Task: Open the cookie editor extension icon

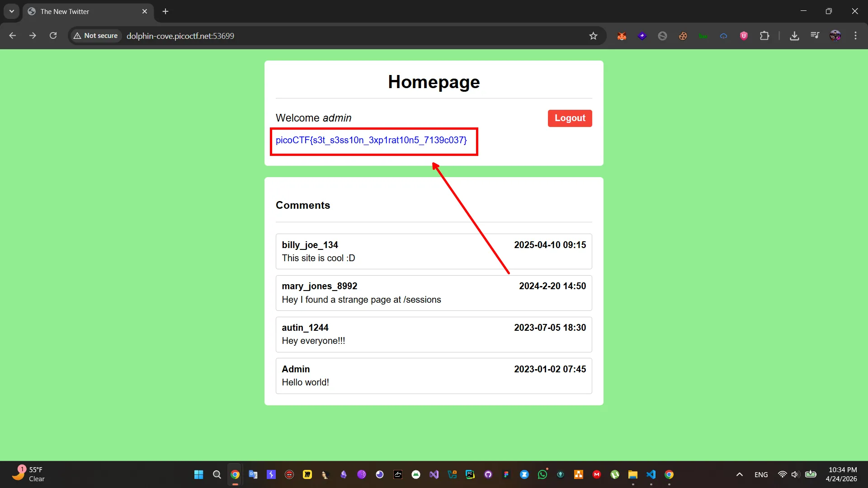Action: (x=683, y=36)
